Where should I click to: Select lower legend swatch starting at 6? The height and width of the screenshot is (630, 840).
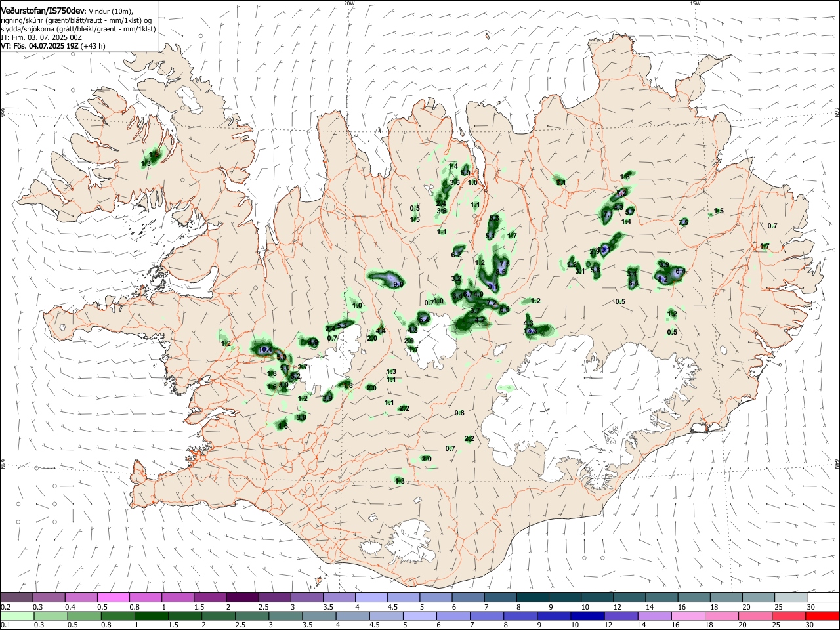point(452,616)
